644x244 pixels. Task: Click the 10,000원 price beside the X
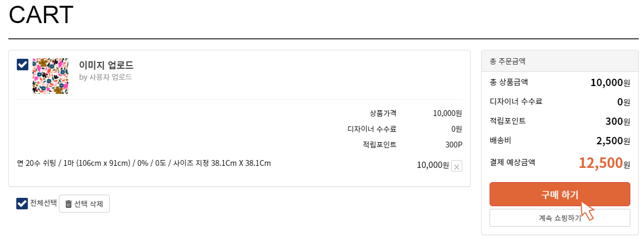(432, 165)
